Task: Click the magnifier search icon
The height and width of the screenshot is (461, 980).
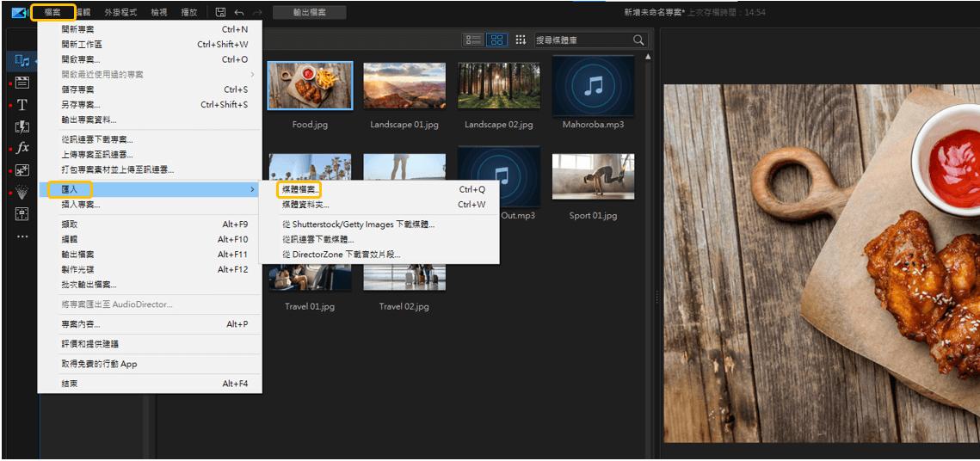Action: point(638,40)
